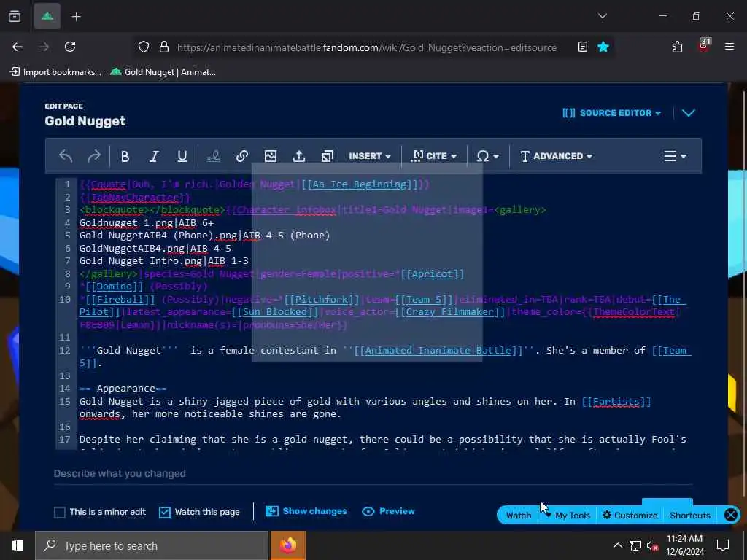Click 'Gold Nugget Intro.png|AIB 1-3' line
This screenshot has height=560, width=747.
[x=164, y=261]
